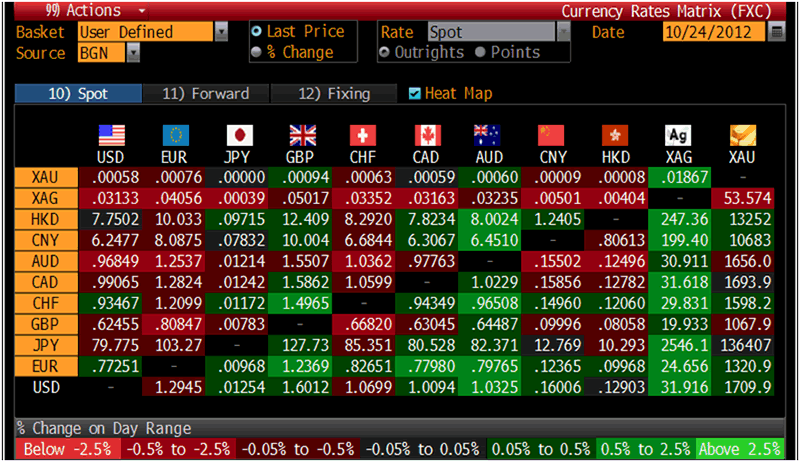Click the CAD Canadian flag icon
This screenshot has width=800, height=462.
427,136
